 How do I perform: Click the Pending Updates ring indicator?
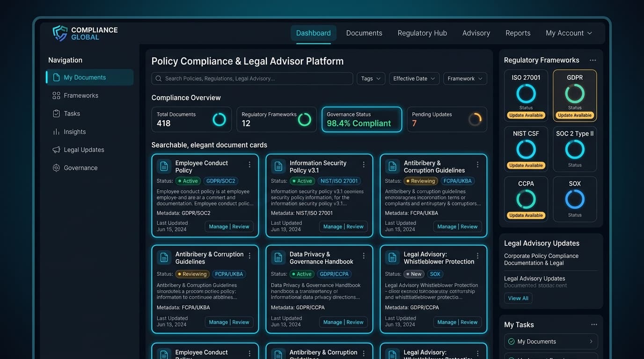(475, 119)
